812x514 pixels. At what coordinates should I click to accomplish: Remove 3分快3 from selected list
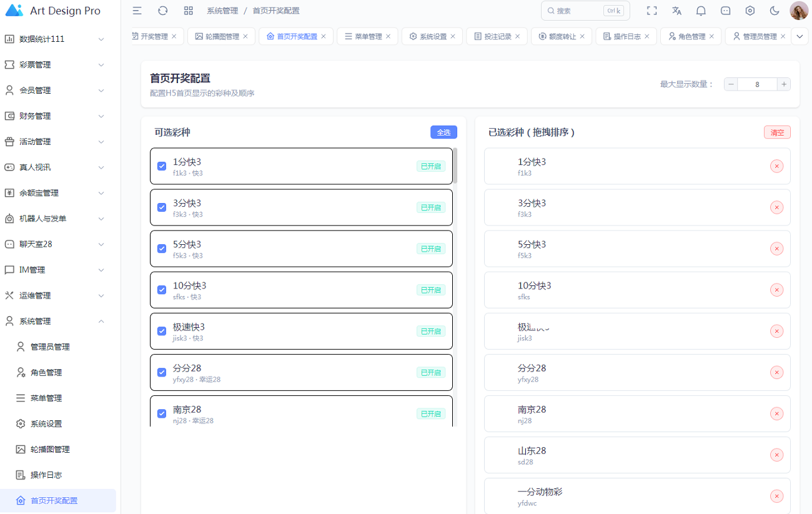tap(776, 207)
